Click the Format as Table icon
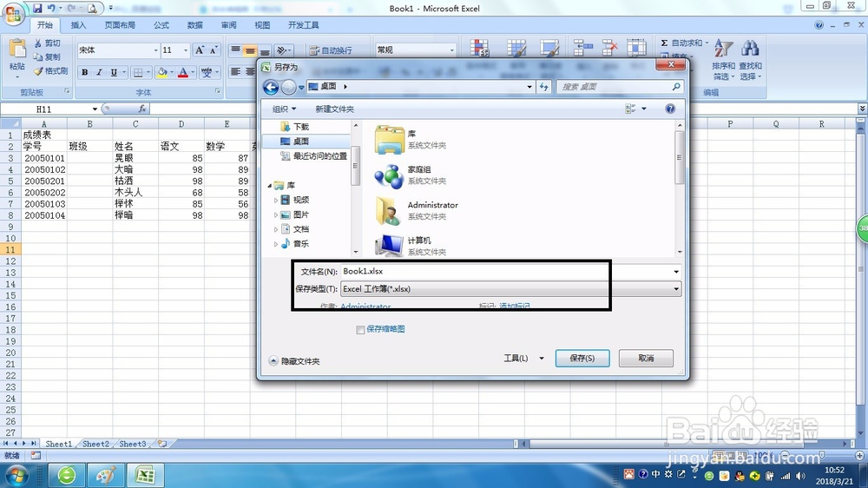 516,48
